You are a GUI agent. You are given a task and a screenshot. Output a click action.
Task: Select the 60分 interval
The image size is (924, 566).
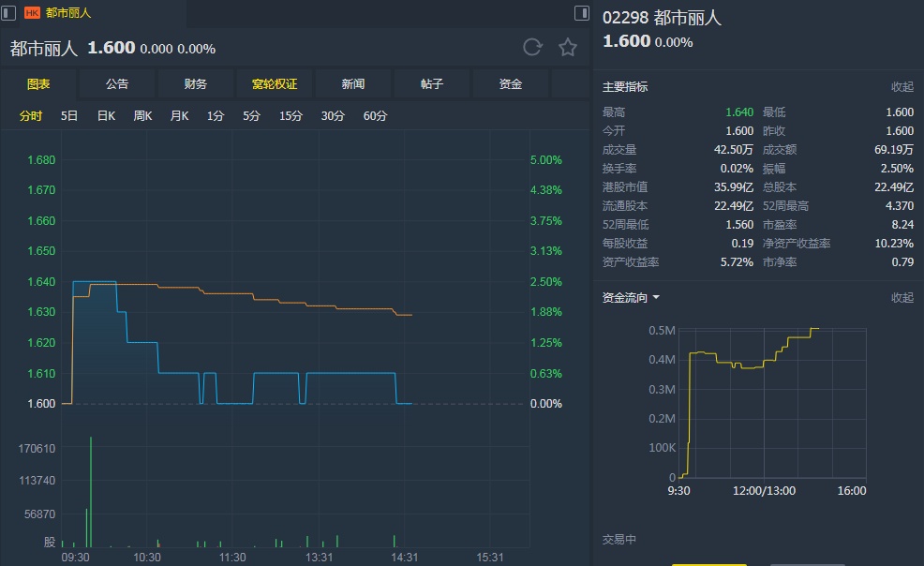(375, 116)
